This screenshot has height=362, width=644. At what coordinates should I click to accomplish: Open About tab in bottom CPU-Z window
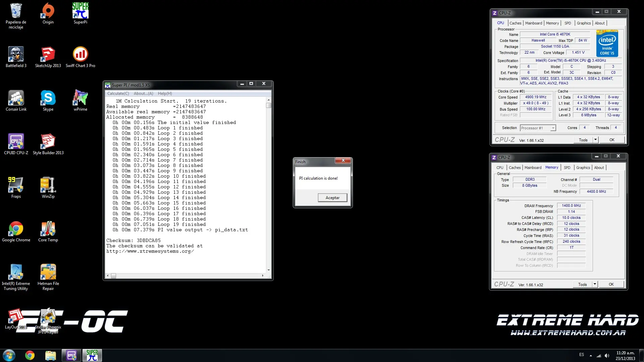click(599, 168)
